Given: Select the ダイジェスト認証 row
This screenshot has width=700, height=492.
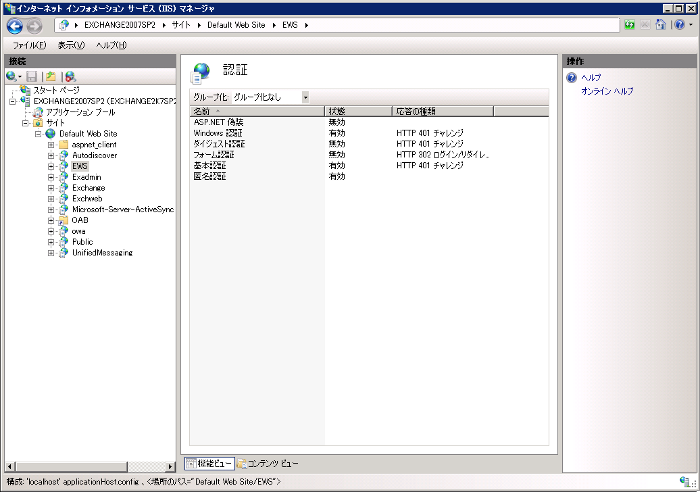Looking at the screenshot, I should [369, 144].
